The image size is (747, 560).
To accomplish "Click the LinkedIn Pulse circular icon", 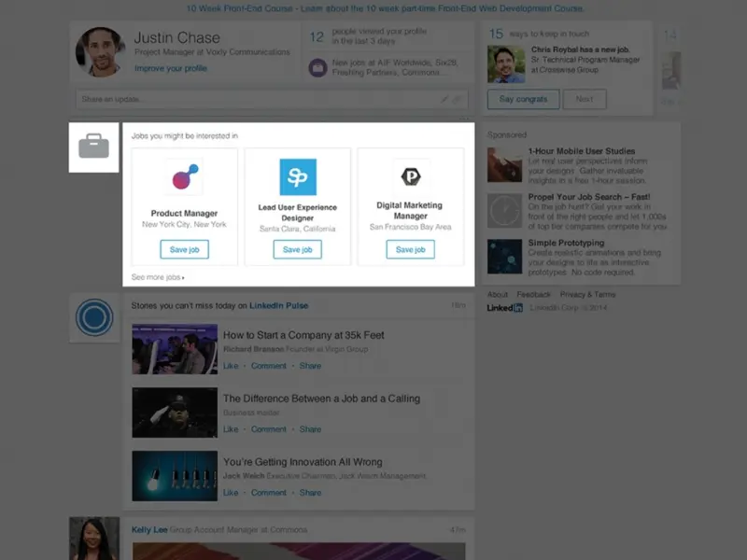I will click(x=93, y=318).
